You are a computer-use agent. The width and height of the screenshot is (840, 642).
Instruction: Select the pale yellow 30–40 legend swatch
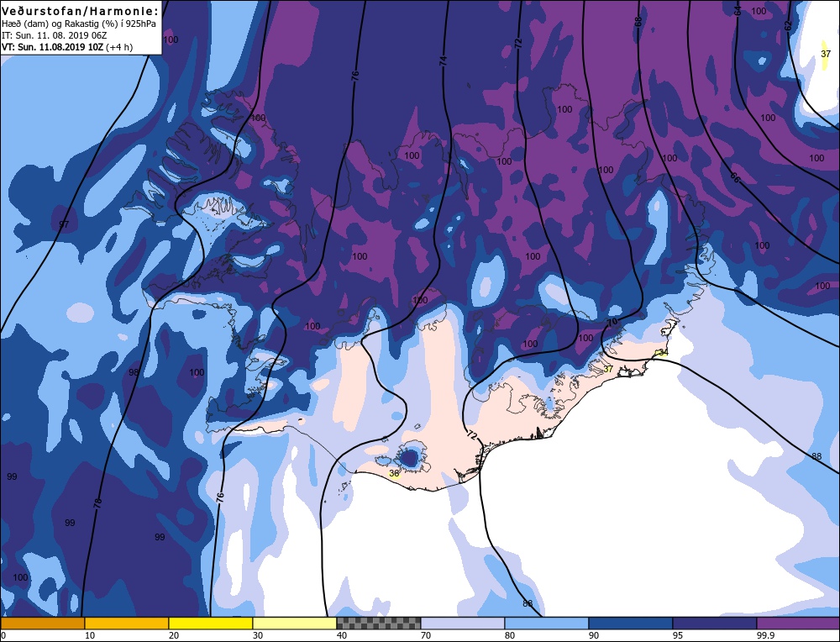pyautogui.click(x=295, y=623)
